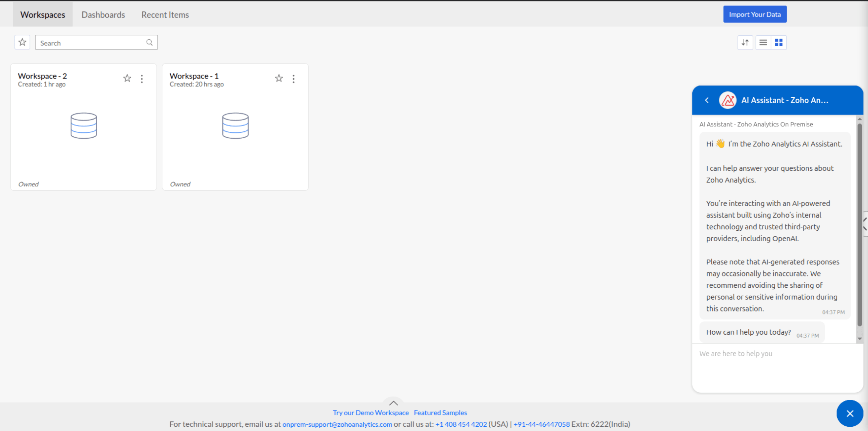868x431 pixels.
Task: Focus the 'We are here to help you' message box
Action: click(x=777, y=368)
